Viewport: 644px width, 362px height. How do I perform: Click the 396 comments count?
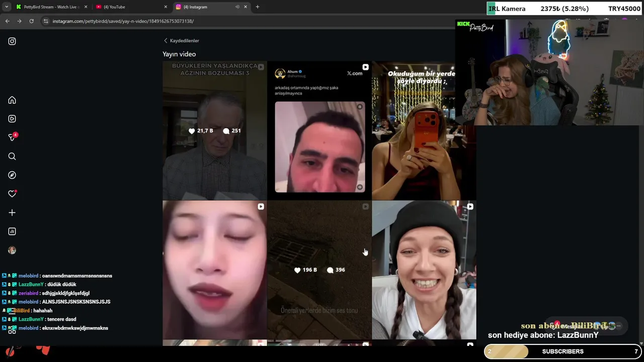click(336, 270)
